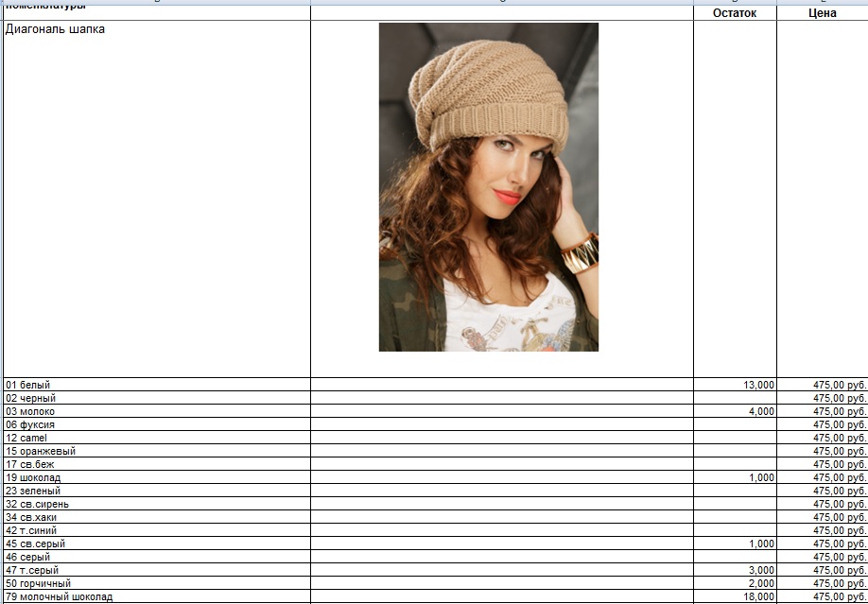Click the empty stock cell for 02 черный
This screenshot has width=868, height=604.
735,398
